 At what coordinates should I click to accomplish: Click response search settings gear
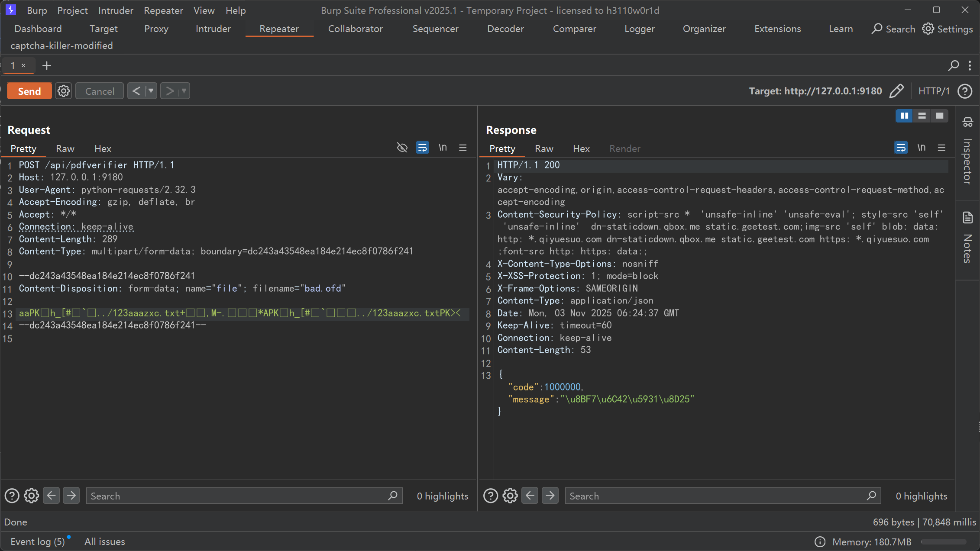tap(510, 496)
